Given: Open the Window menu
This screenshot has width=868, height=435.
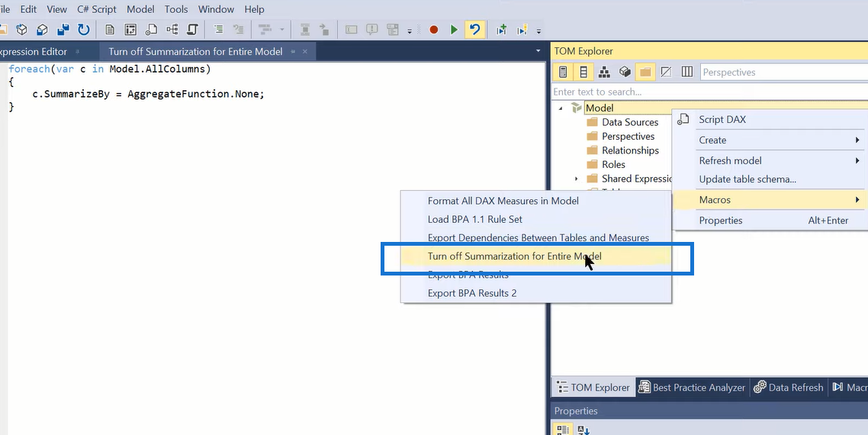Looking at the screenshot, I should coord(216,9).
